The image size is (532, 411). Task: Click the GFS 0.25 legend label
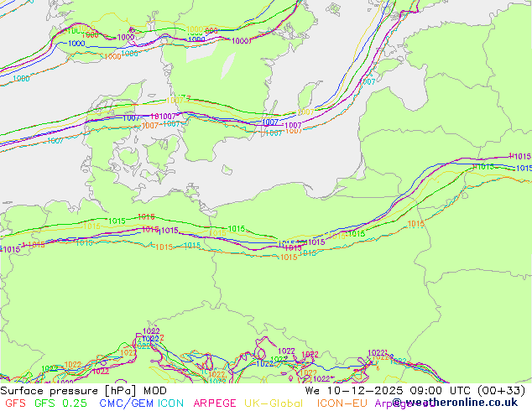tap(60, 403)
